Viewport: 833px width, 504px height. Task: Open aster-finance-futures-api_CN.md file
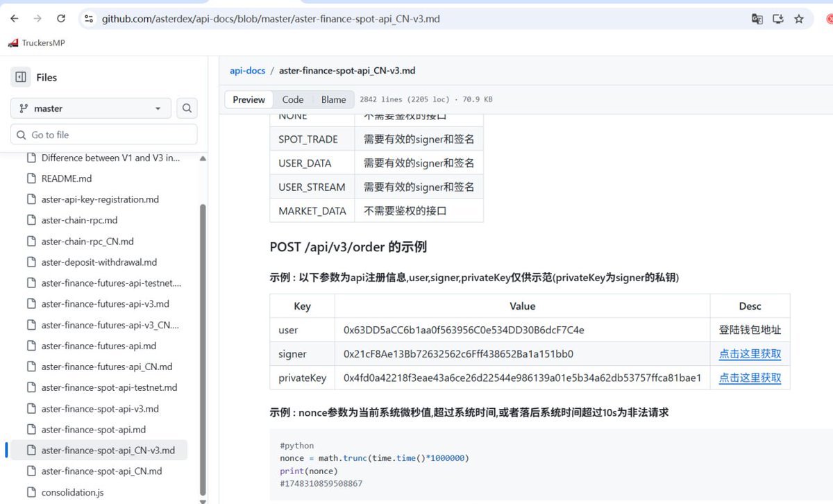(107, 367)
